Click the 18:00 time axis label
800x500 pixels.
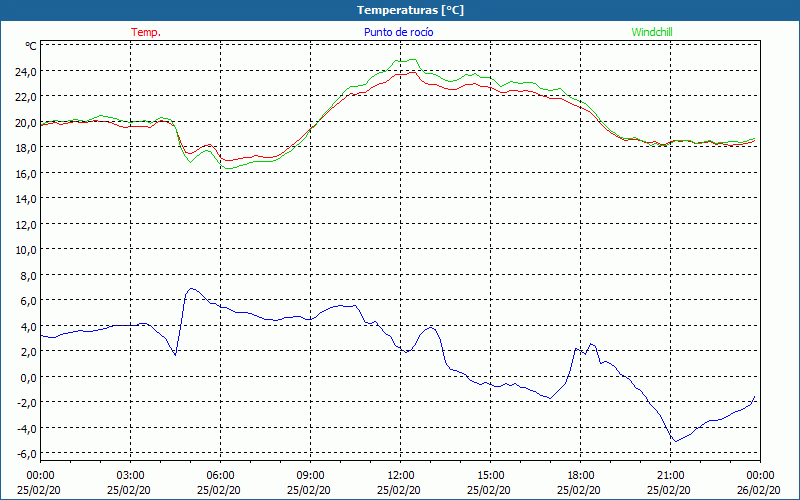(581, 476)
